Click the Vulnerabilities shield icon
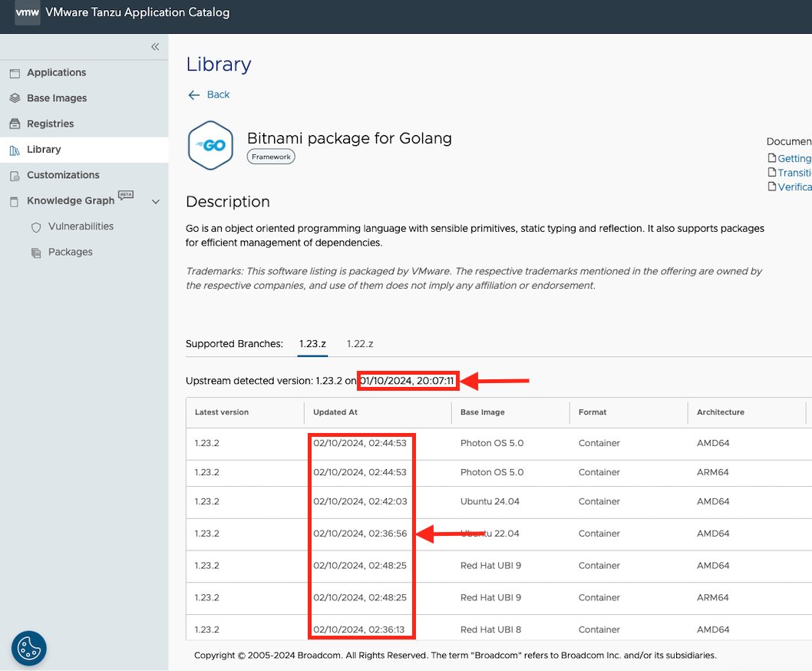Viewport: 812px width, 671px height. (36, 227)
